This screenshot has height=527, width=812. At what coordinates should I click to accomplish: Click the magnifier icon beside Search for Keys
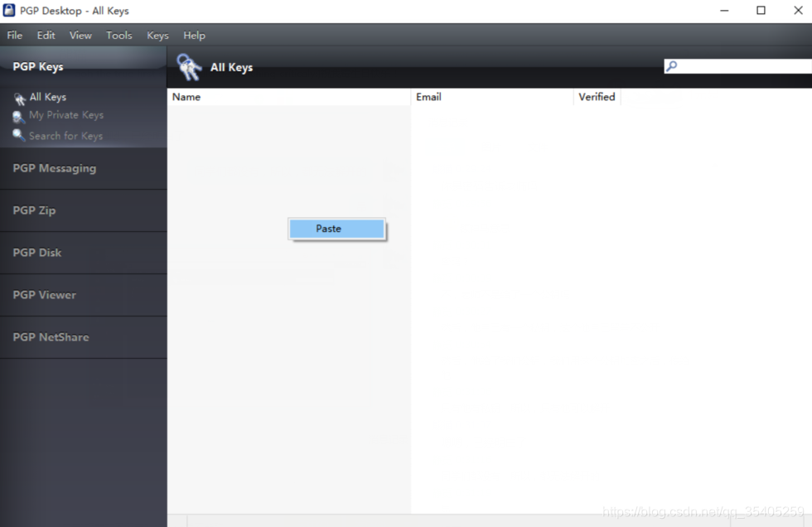click(x=18, y=135)
